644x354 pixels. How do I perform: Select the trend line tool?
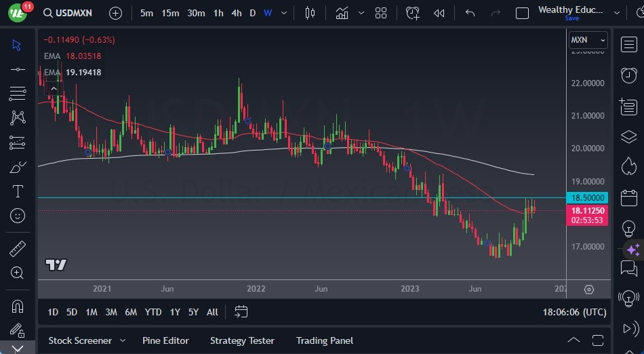coord(17,69)
